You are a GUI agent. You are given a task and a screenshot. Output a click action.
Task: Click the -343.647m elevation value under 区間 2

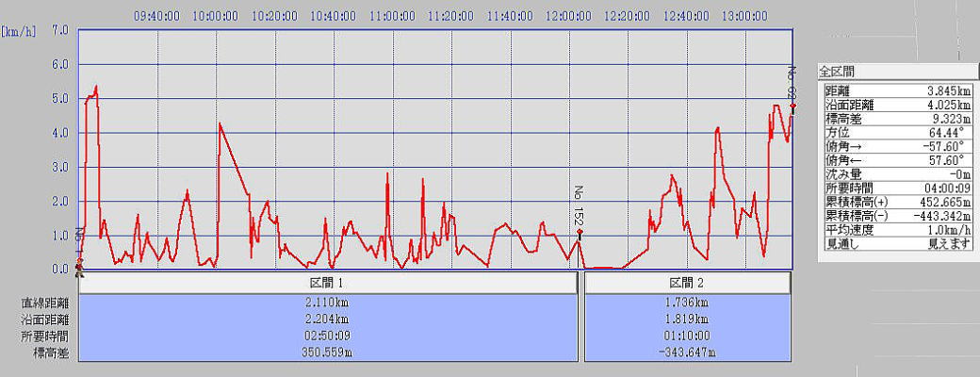687,352
